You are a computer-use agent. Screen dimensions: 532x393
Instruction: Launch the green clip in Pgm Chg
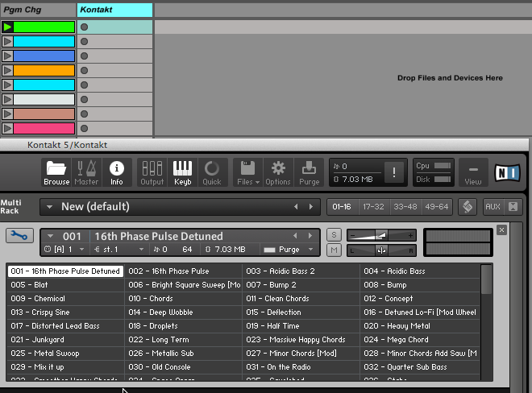[7, 27]
